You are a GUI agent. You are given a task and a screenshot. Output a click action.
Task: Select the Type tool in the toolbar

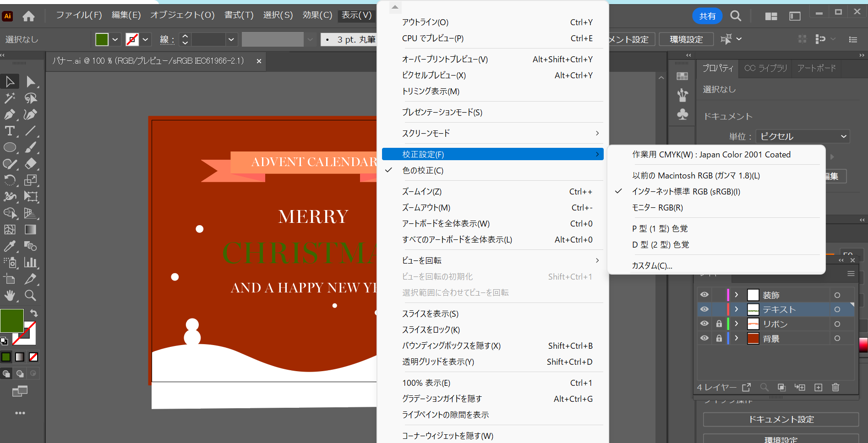click(10, 131)
